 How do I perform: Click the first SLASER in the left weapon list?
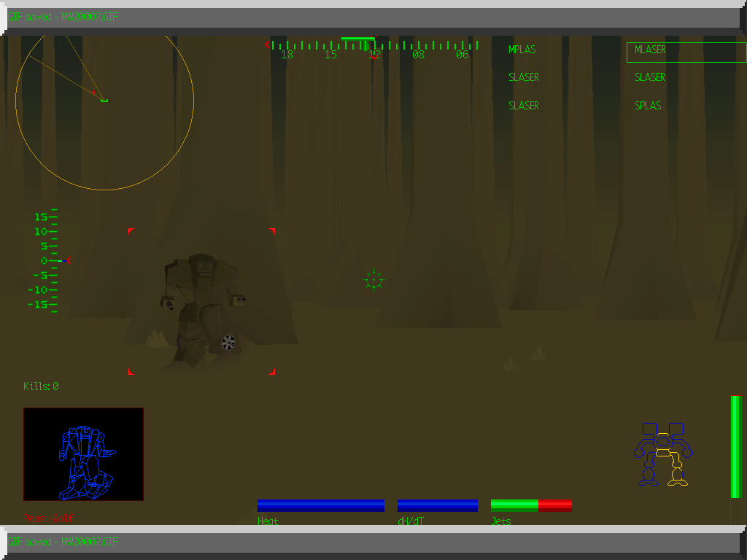click(x=524, y=77)
